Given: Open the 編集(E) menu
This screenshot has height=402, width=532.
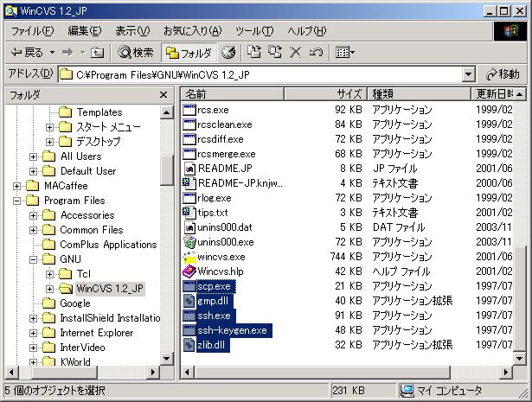Looking at the screenshot, I should click(x=85, y=31).
